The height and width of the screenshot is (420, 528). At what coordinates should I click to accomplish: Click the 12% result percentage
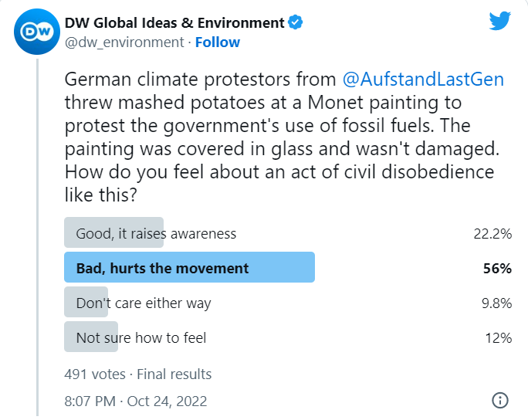point(499,337)
